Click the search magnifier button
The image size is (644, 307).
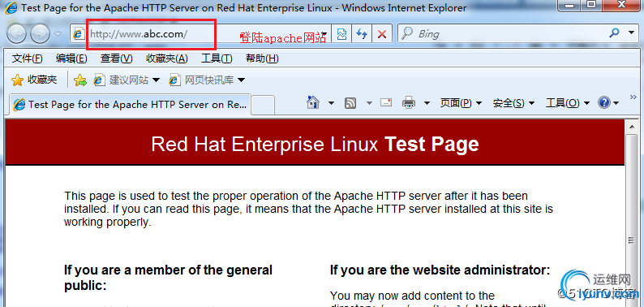[615, 33]
